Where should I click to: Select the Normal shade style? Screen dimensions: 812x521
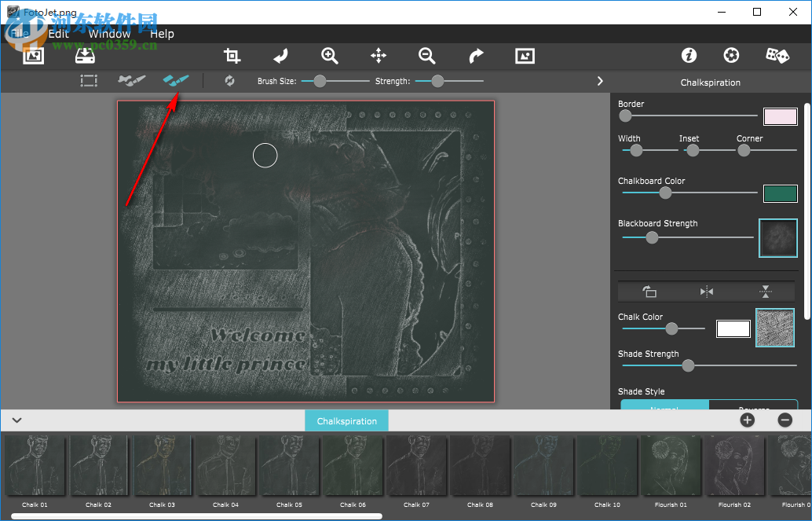(664, 405)
